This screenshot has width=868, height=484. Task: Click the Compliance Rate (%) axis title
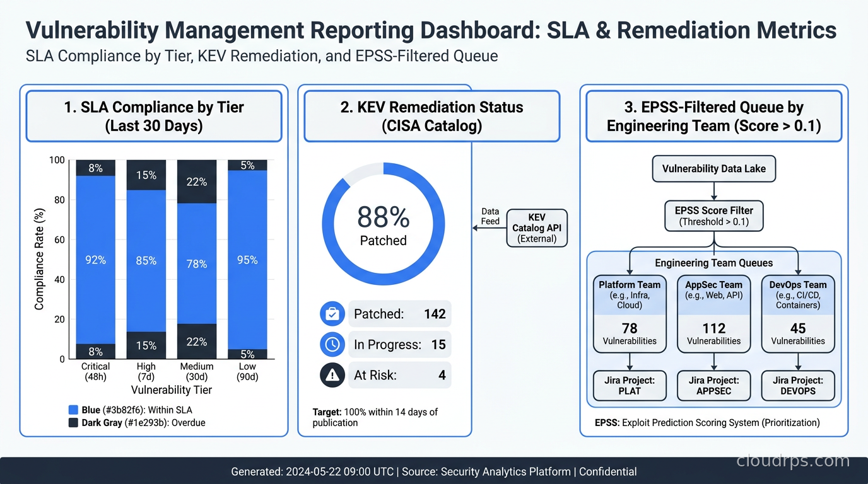pos(39,260)
